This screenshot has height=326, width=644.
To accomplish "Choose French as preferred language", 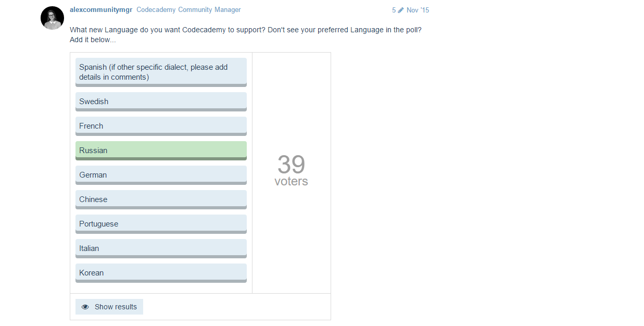I will point(161,126).
